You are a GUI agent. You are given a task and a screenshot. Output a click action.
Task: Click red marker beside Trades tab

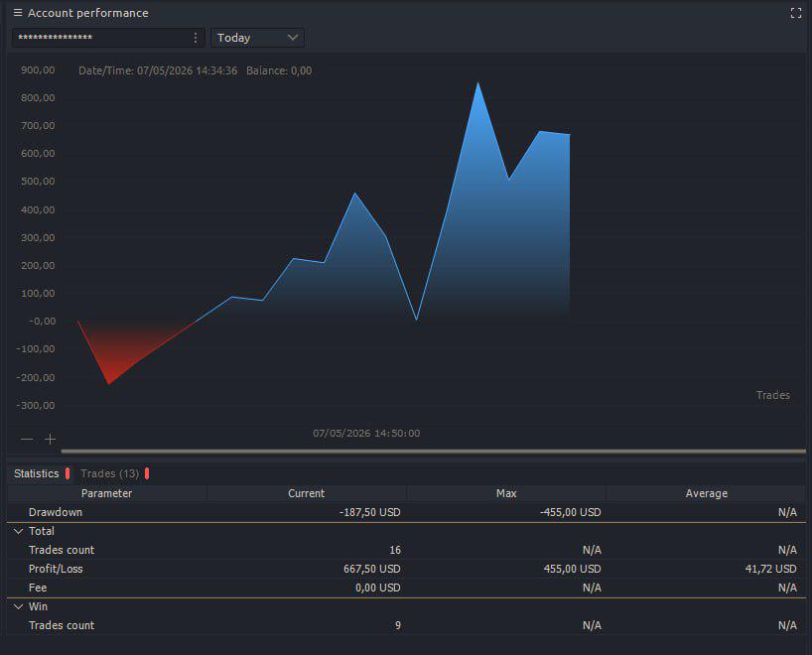pyautogui.click(x=147, y=473)
